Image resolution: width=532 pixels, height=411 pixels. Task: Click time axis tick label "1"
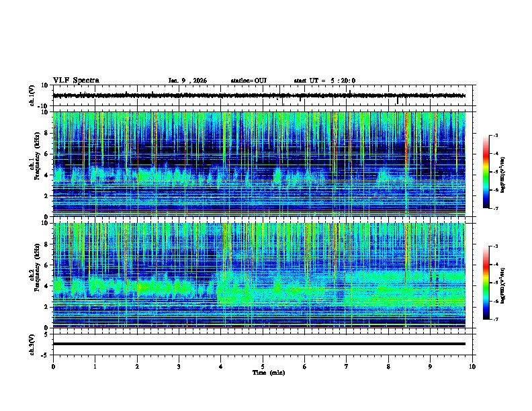(95, 367)
